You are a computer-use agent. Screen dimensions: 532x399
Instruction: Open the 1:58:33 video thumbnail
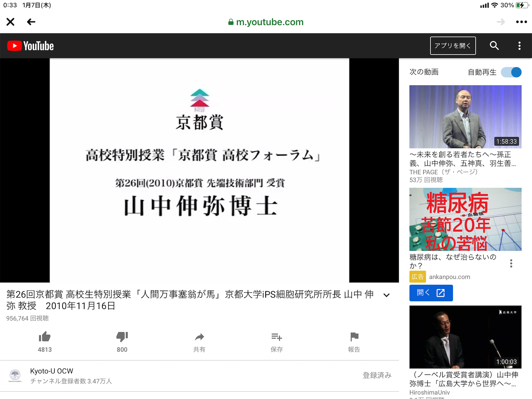[x=465, y=117]
